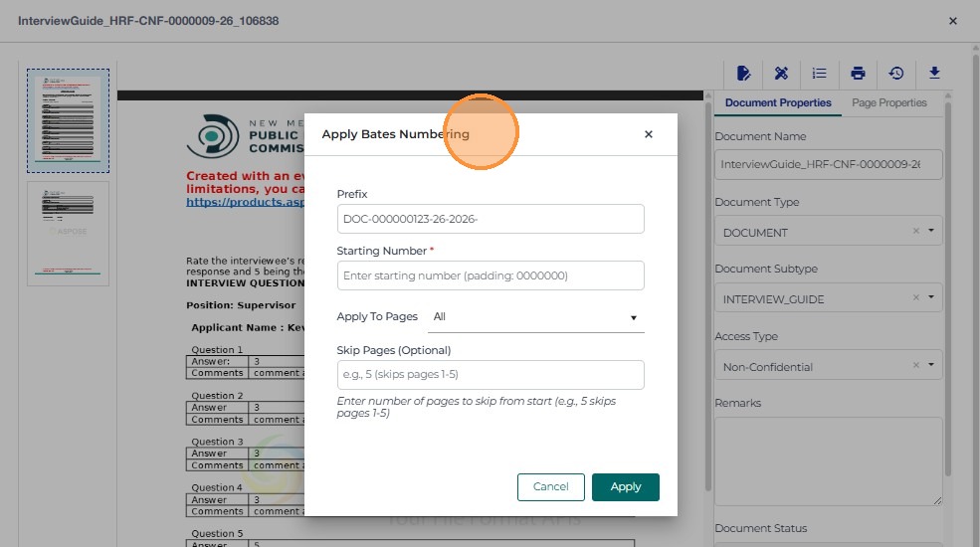Close the Apply Bates Numbering dialog

[648, 134]
